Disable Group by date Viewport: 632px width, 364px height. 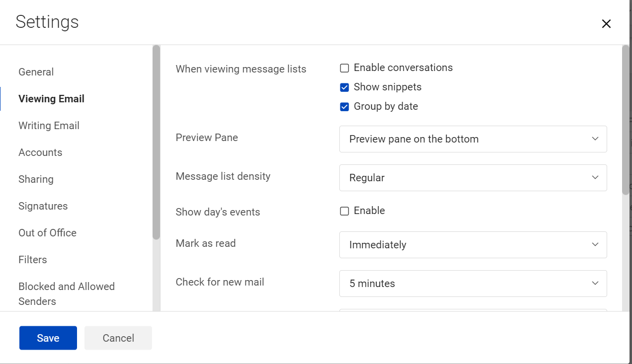point(344,106)
